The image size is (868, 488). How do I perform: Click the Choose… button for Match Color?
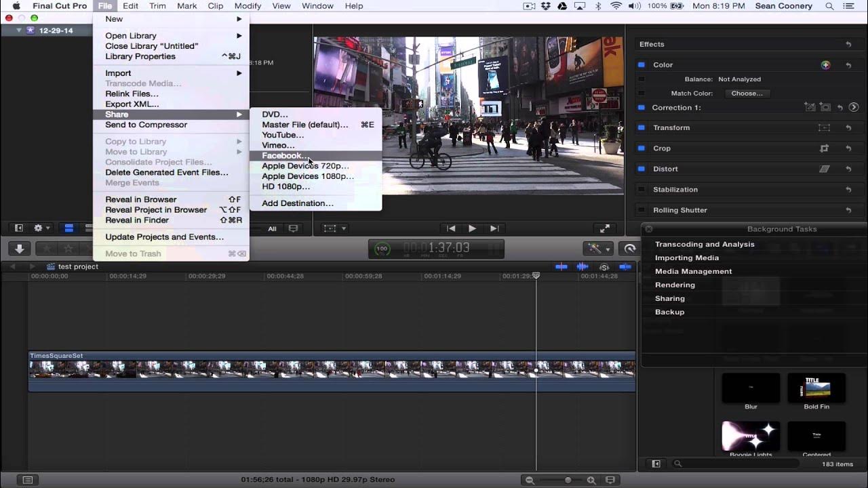pos(747,94)
